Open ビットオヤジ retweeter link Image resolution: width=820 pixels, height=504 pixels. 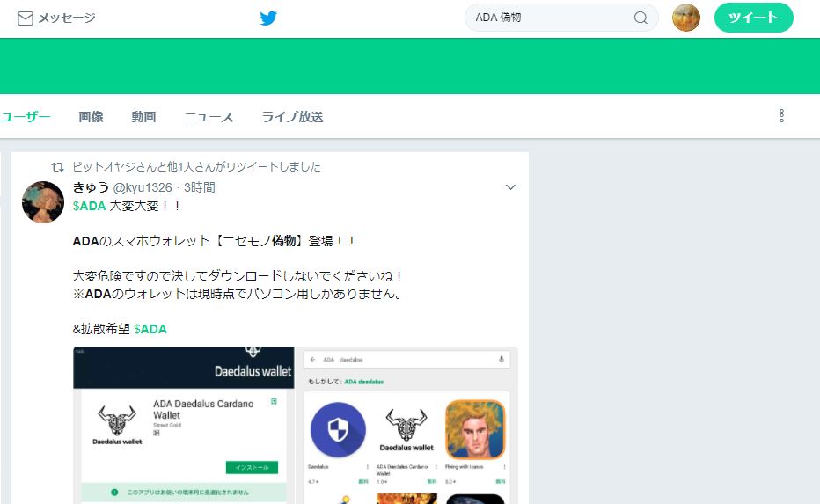pos(102,167)
